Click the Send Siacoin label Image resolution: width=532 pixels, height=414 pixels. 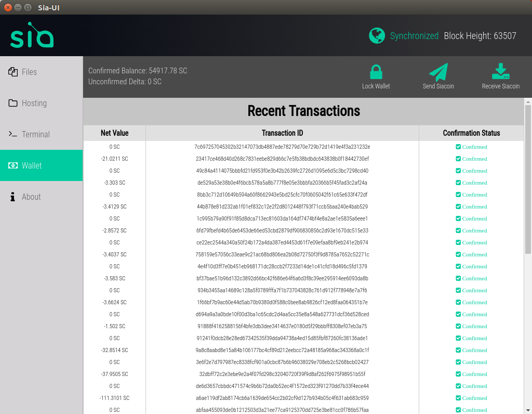click(x=438, y=86)
